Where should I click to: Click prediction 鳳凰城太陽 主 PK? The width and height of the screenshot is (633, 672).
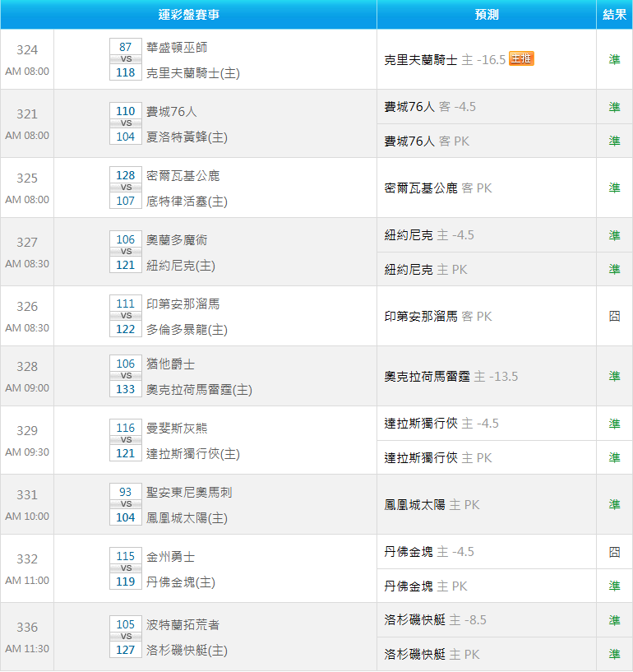432,505
